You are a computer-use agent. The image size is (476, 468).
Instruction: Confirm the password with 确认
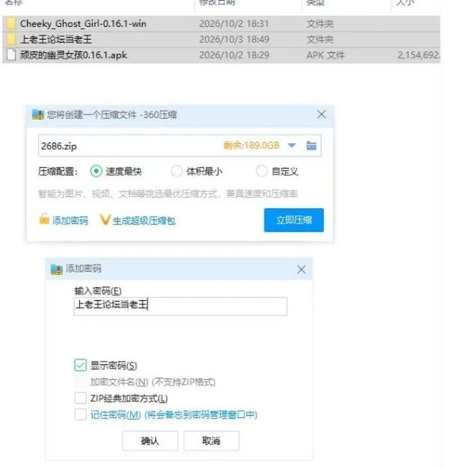tap(150, 441)
